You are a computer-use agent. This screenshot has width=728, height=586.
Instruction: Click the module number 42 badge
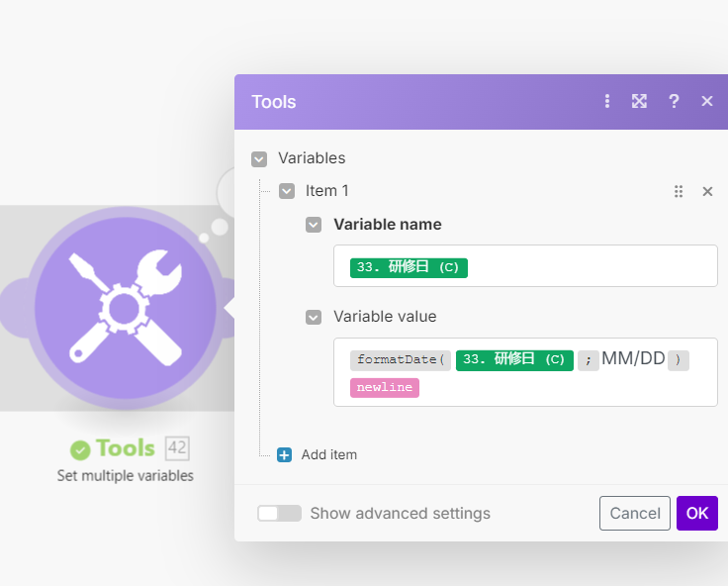click(177, 448)
